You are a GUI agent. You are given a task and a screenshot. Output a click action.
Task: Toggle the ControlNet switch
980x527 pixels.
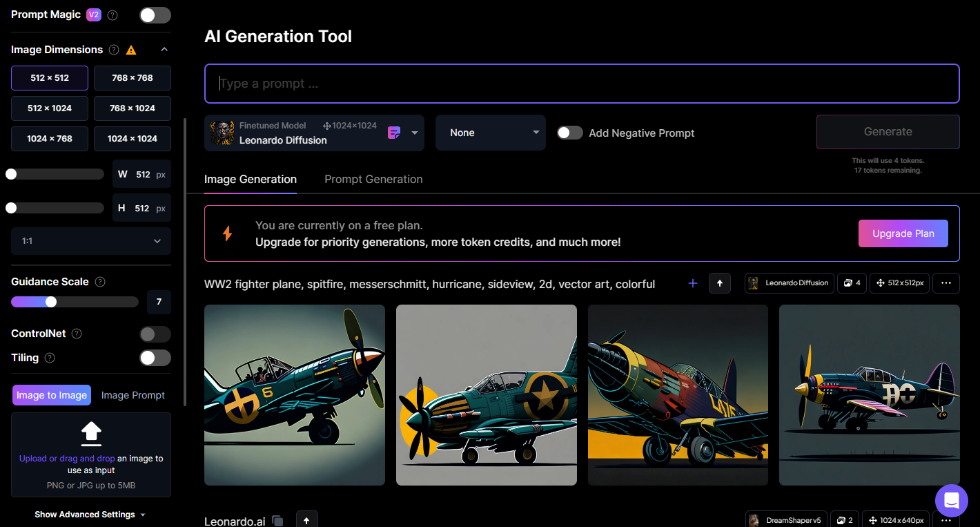coord(155,334)
